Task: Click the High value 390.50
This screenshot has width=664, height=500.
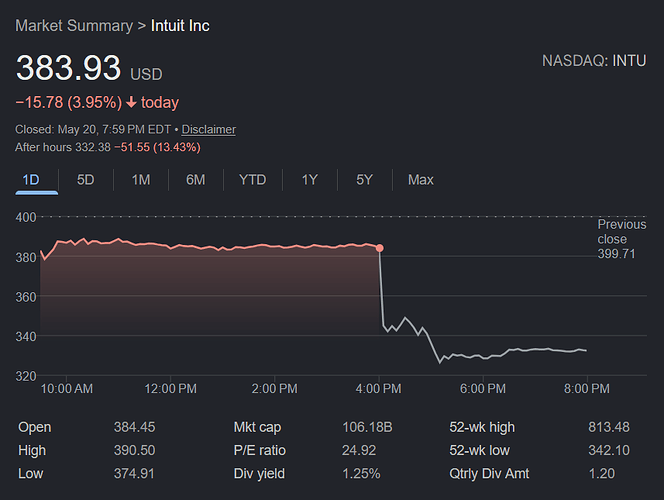Action: point(134,450)
